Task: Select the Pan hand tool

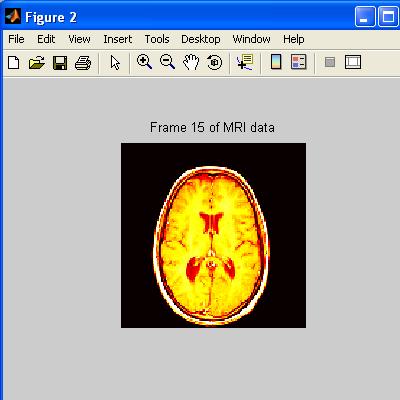Action: [191, 62]
